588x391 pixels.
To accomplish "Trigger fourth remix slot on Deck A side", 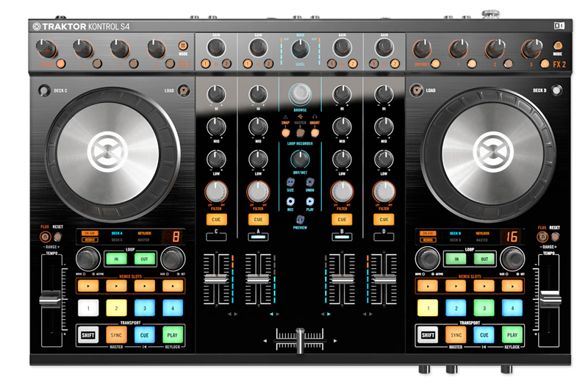I will [173, 286].
